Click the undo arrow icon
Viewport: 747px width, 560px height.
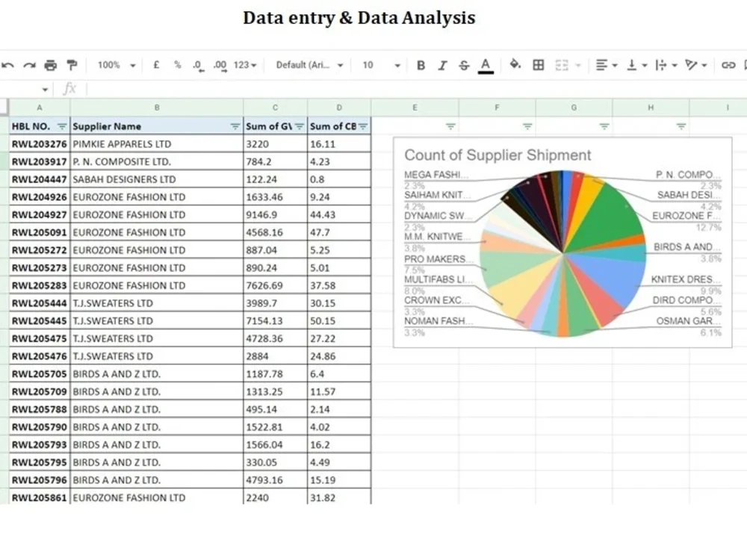coord(7,65)
